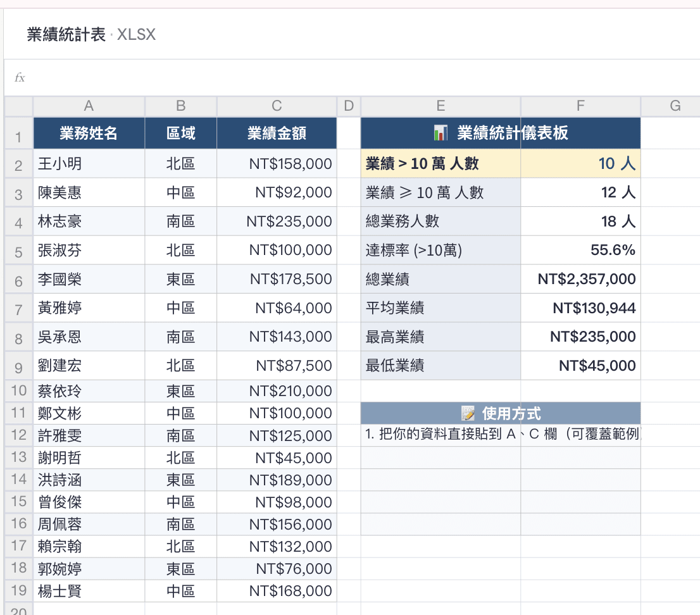Click the 區域 header cell
Screen dimensions: 700x615
tap(181, 133)
